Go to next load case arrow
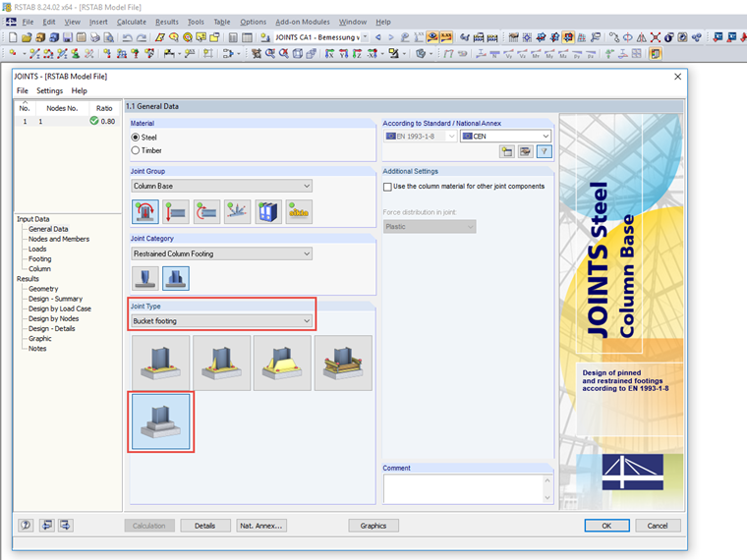 [x=391, y=37]
